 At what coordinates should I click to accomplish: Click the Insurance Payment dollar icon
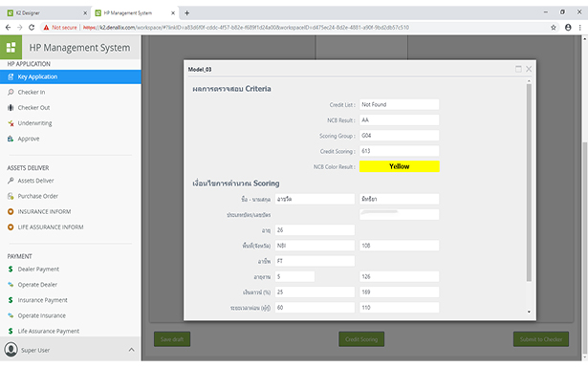(x=11, y=300)
